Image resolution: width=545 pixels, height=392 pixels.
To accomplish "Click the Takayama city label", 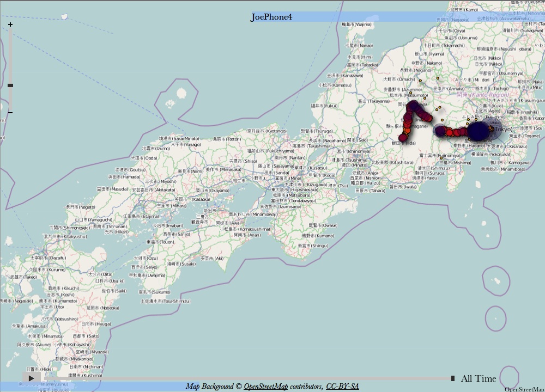I will click(374, 101).
